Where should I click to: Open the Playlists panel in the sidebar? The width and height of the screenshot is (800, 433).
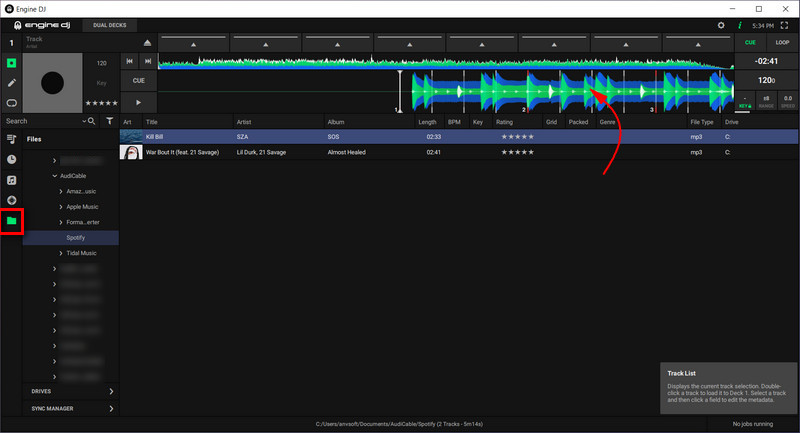(x=11, y=139)
